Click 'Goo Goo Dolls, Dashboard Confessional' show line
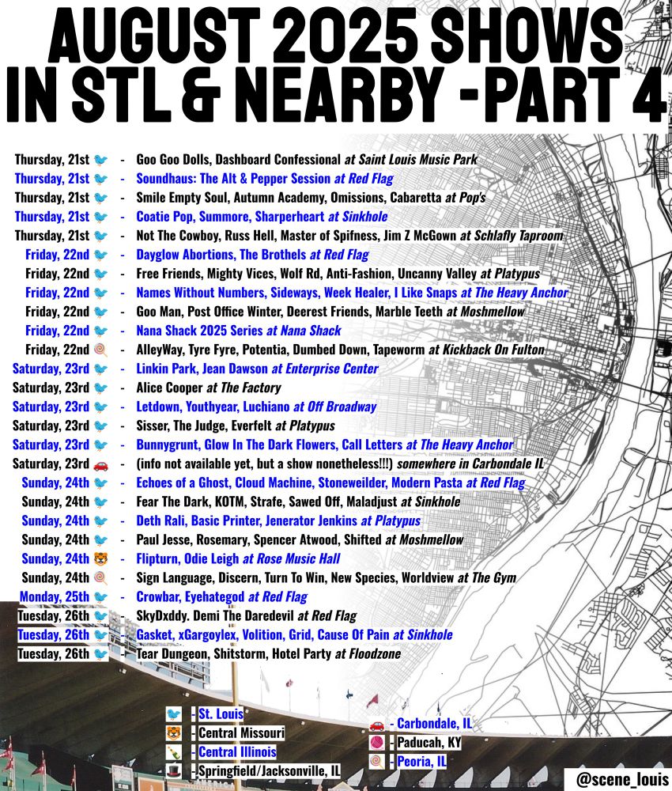The image size is (672, 791). pyautogui.click(x=307, y=160)
